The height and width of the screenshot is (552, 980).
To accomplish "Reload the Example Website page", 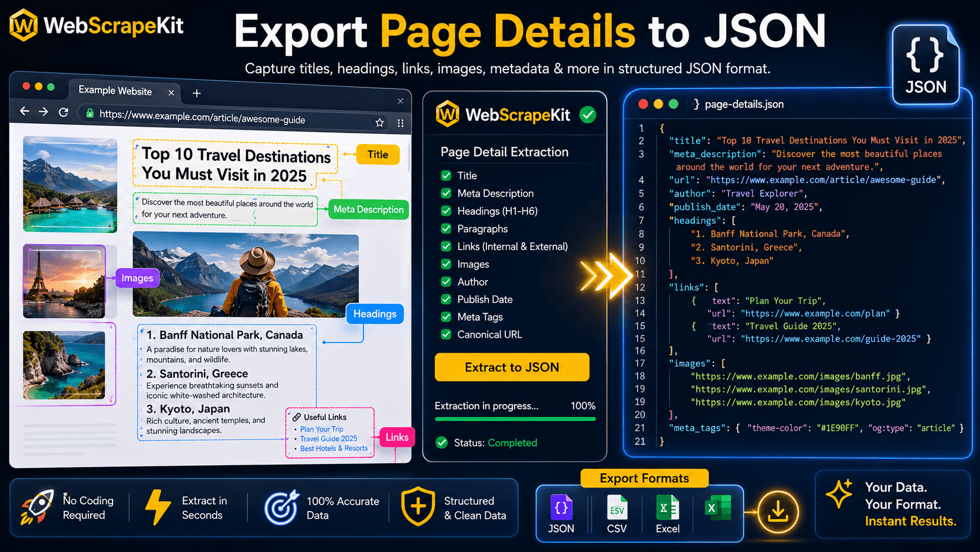I will click(63, 112).
